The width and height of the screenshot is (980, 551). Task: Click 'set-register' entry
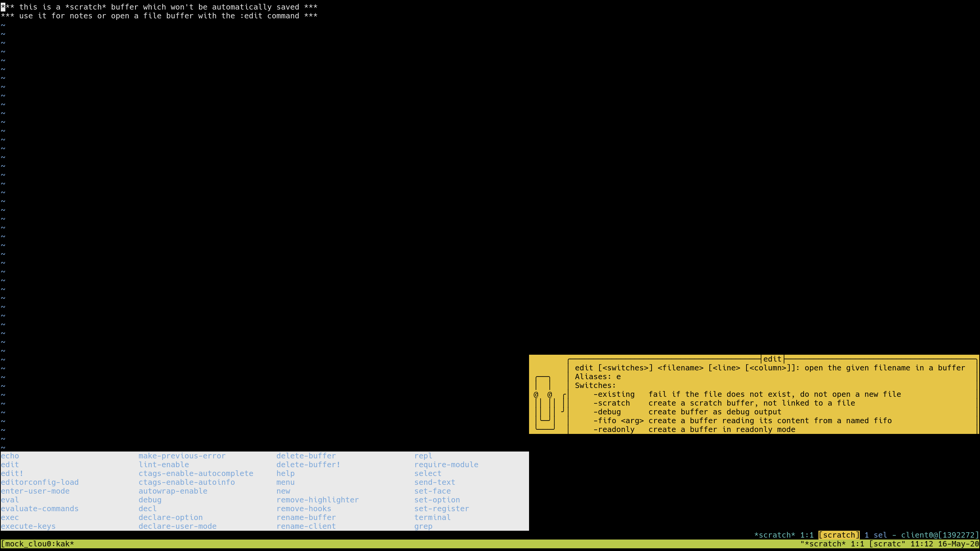pyautogui.click(x=442, y=509)
